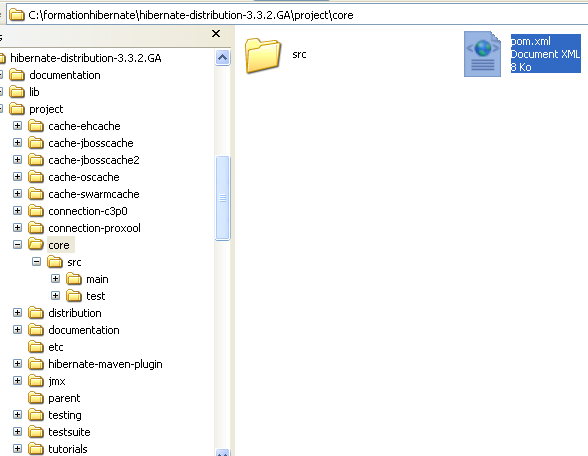The width and height of the screenshot is (588, 456).
Task: Select the cache-swarmcache label
Action: 94,194
